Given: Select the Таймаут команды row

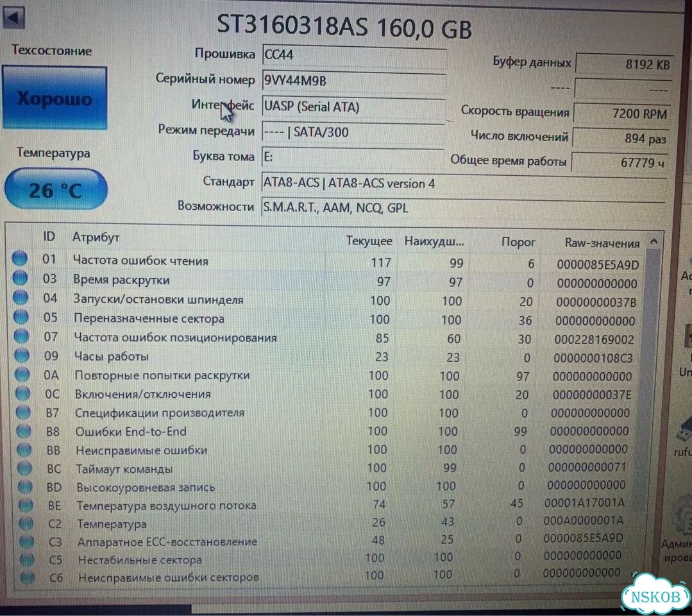Looking at the screenshot, I should [326, 468].
